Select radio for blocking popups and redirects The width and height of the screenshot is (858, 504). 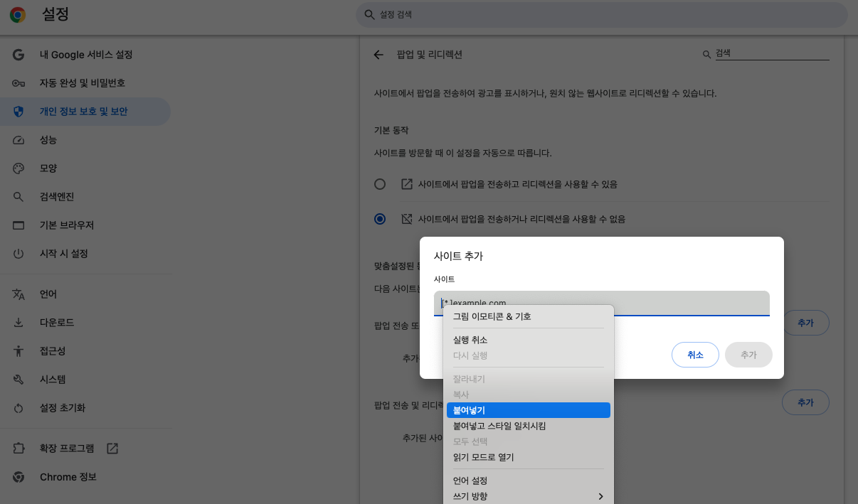tap(380, 219)
